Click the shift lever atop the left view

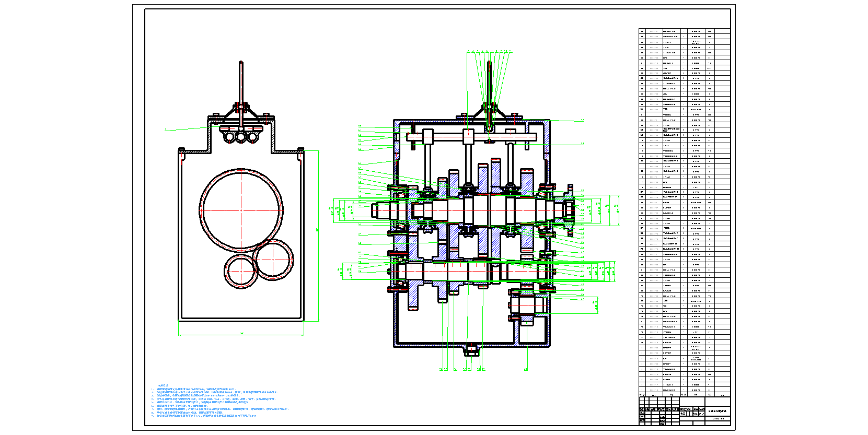[x=241, y=84]
